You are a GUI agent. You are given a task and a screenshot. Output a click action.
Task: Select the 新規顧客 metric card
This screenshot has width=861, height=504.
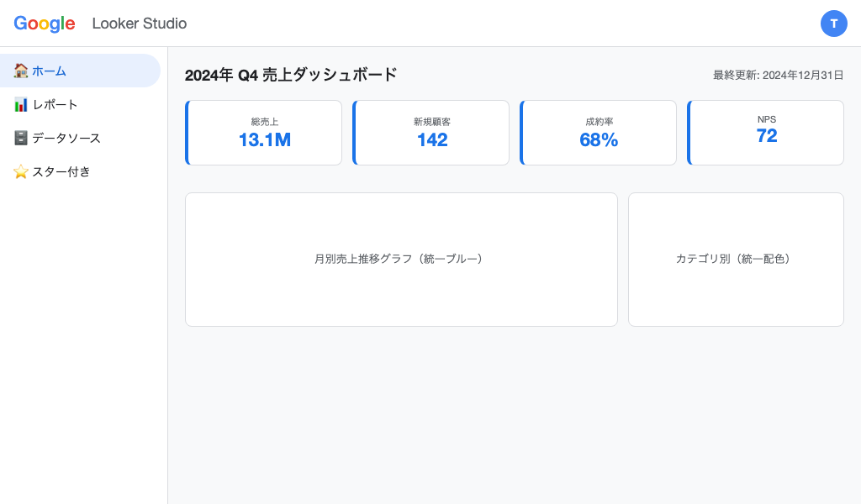(431, 132)
